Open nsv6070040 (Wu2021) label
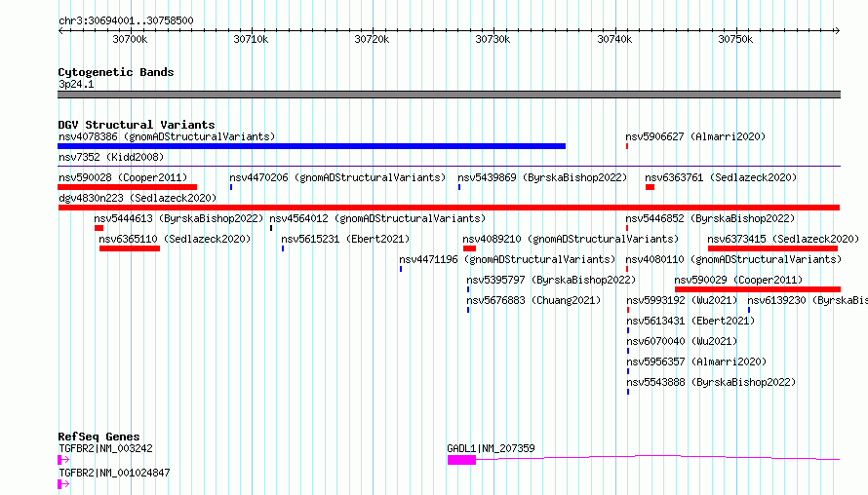Image resolution: width=868 pixels, height=495 pixels. pyautogui.click(x=682, y=341)
